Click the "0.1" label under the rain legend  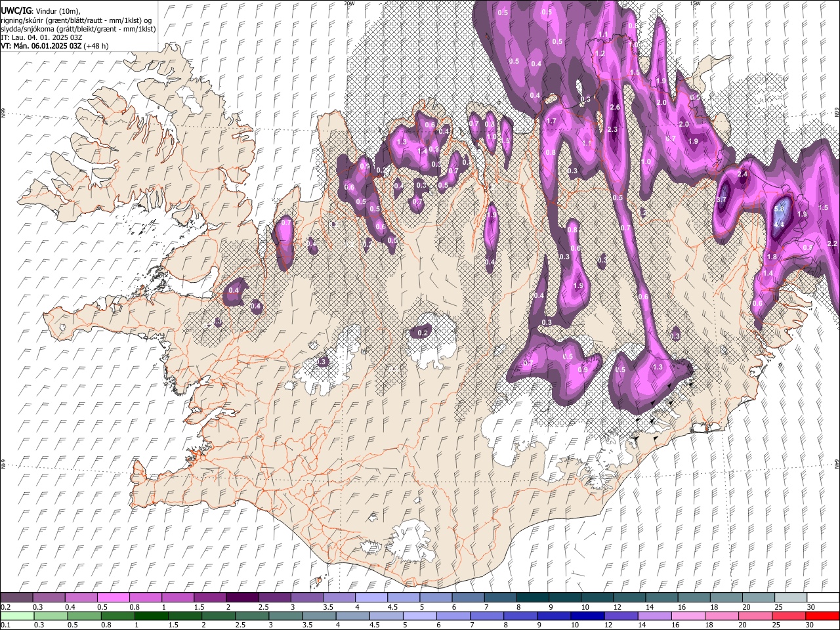(x=5, y=625)
